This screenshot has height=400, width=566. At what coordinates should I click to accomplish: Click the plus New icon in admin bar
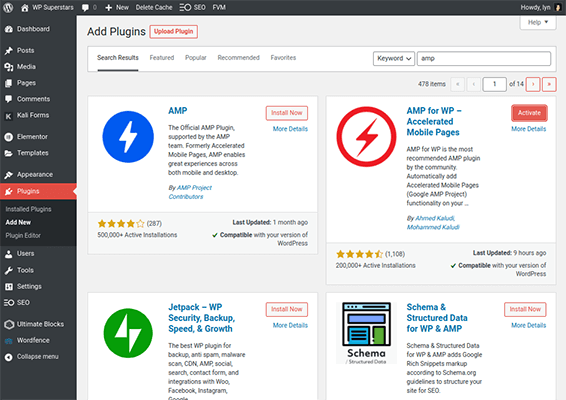(108, 8)
